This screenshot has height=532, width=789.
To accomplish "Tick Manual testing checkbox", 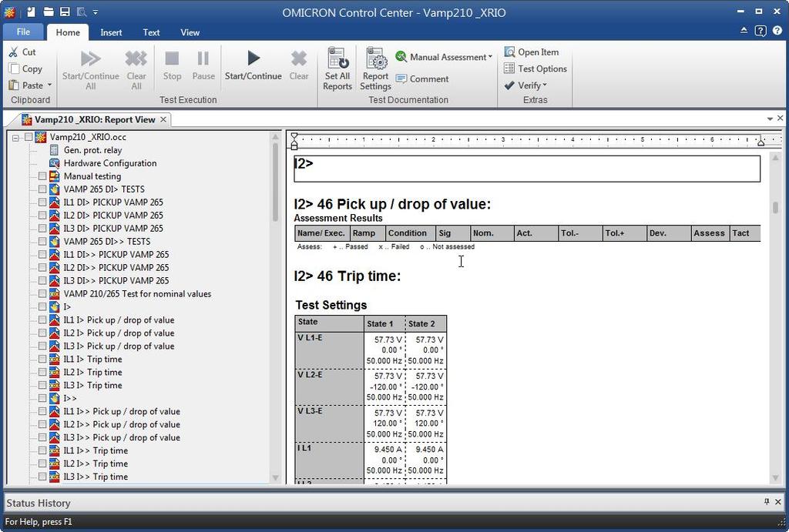I will pos(42,176).
